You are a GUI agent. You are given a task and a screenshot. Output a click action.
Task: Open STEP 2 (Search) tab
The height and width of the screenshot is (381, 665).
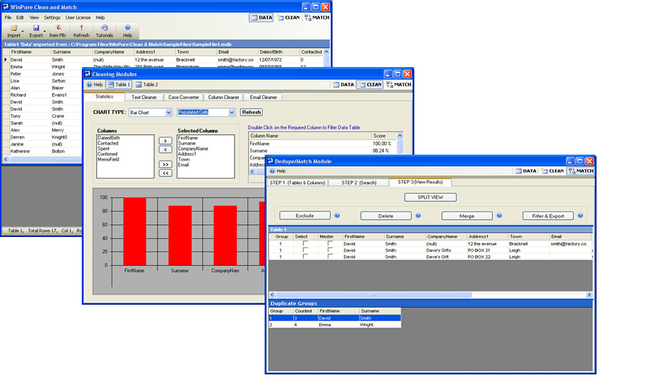tap(359, 183)
